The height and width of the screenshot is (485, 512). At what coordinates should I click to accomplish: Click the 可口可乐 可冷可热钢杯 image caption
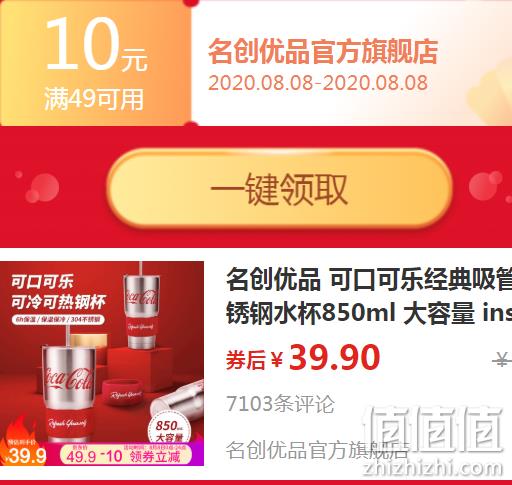pos(58,291)
